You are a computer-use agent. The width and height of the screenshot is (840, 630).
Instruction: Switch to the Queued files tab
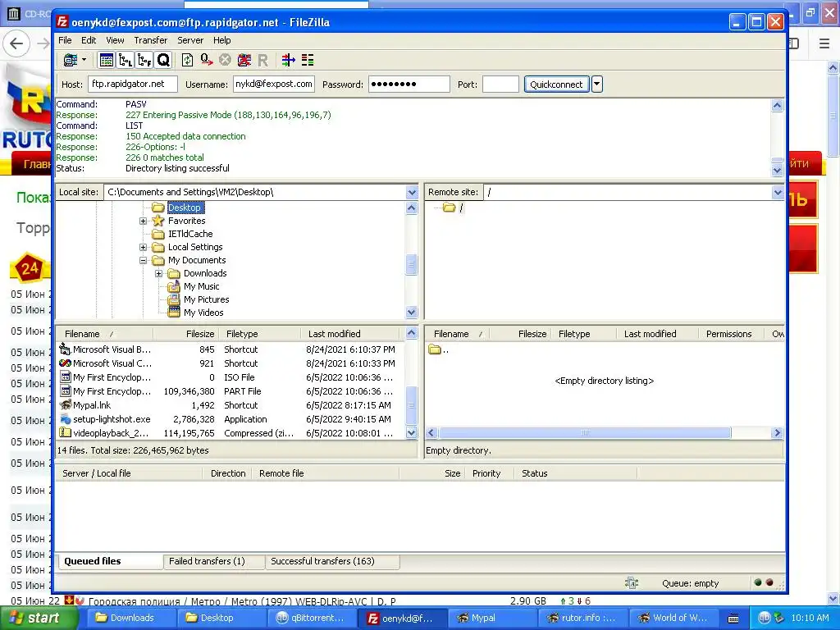[x=109, y=561]
